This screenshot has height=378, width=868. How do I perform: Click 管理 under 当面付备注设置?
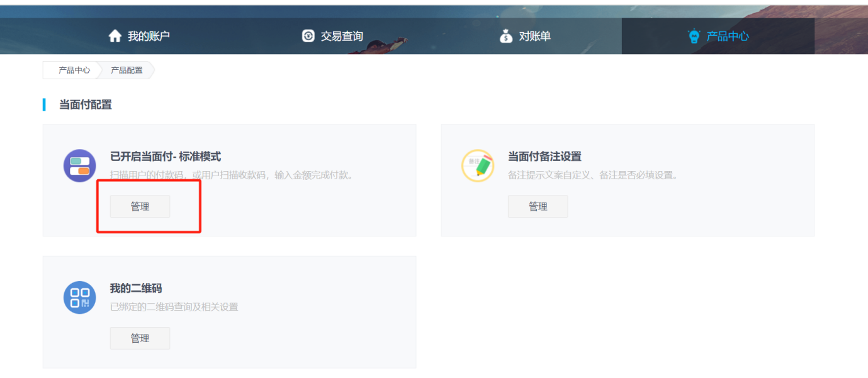538,206
